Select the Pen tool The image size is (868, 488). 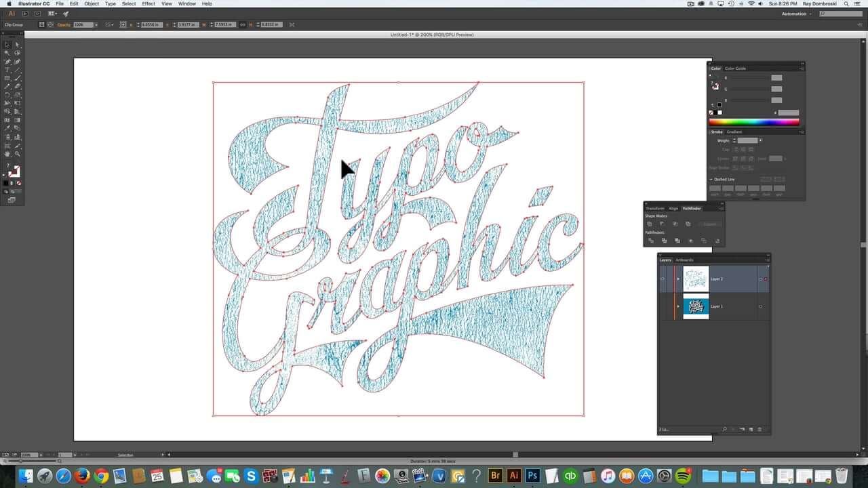pyautogui.click(x=8, y=61)
